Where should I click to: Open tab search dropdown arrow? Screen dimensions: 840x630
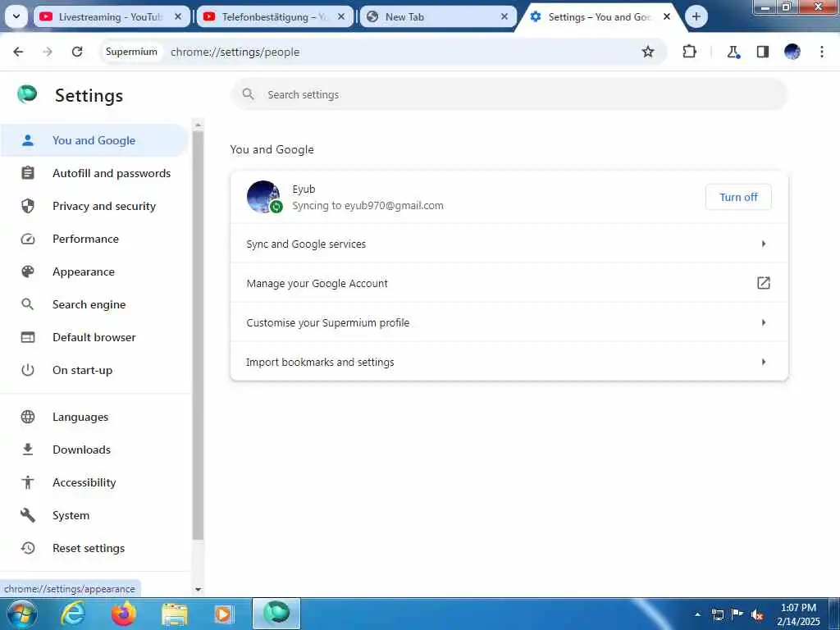pyautogui.click(x=16, y=16)
